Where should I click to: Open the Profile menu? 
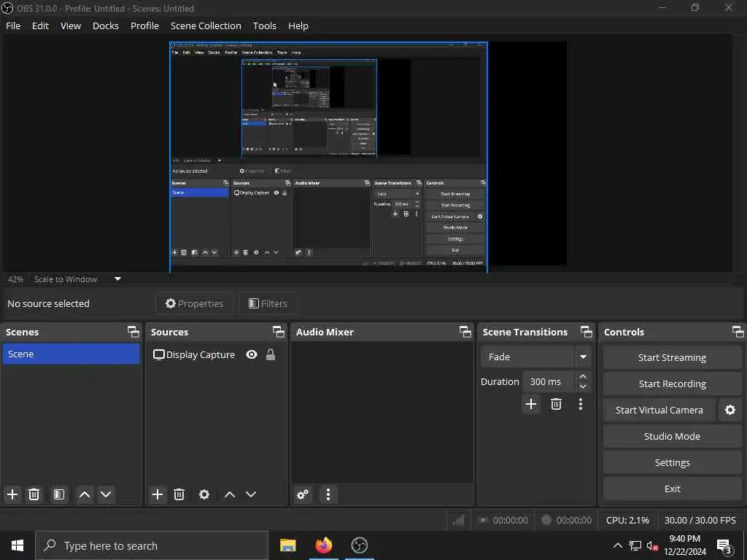coord(145,26)
